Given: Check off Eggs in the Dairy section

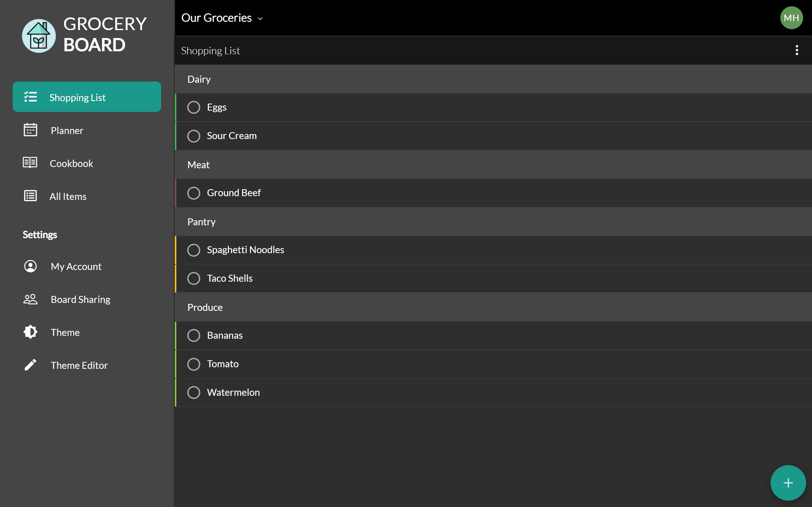Looking at the screenshot, I should [193, 107].
